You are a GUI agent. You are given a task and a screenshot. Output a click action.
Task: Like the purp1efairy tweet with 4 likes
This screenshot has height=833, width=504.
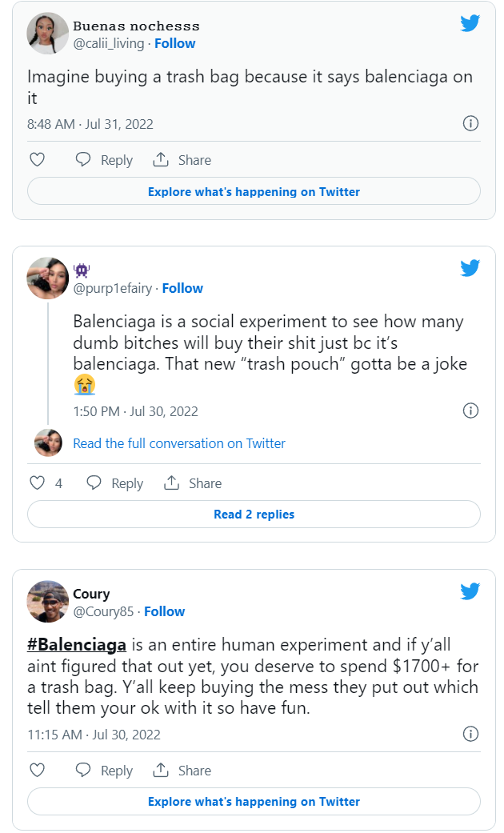point(37,483)
